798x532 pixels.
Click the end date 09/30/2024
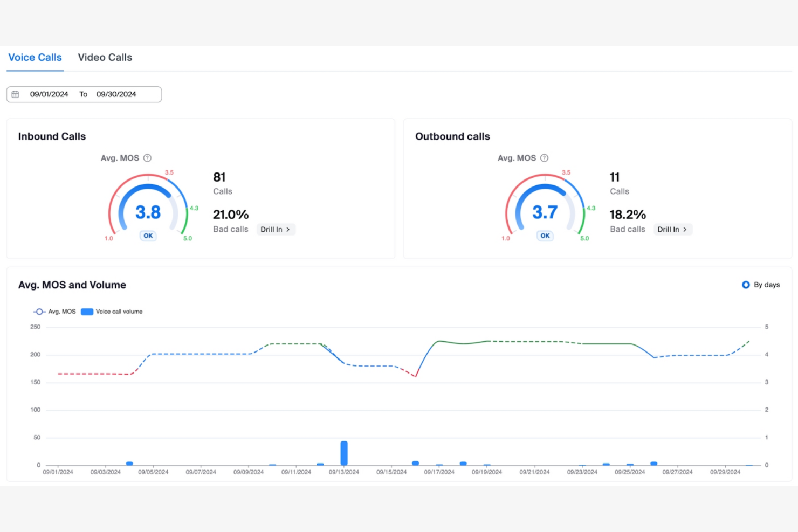116,94
